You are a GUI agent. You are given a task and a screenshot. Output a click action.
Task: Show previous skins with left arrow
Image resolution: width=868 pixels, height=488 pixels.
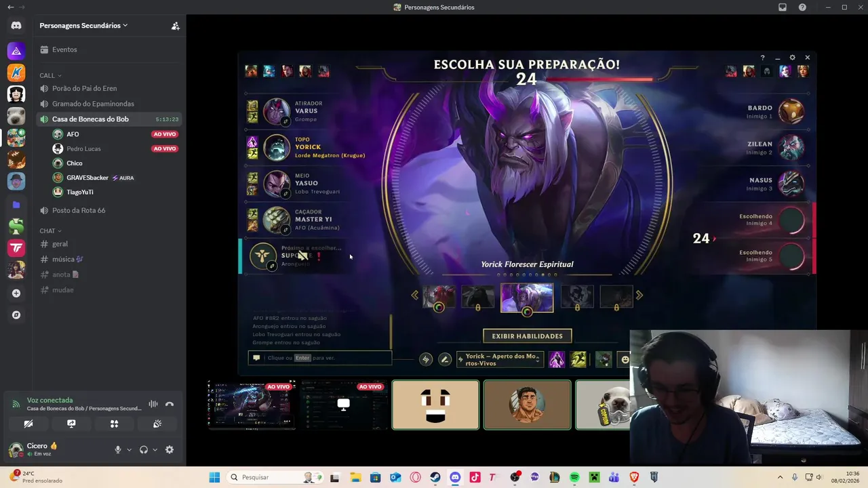click(x=415, y=296)
